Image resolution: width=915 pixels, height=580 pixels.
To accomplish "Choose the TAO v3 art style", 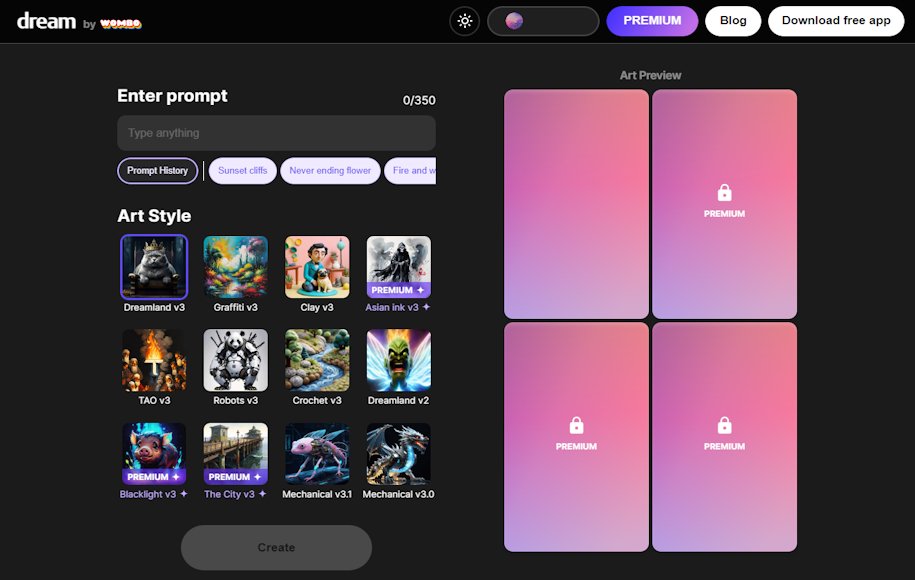I will tap(154, 360).
